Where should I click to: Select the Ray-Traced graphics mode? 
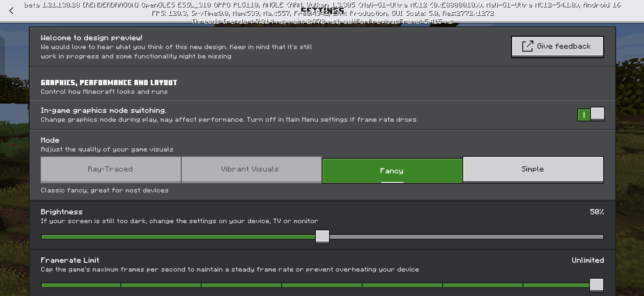coord(111,169)
